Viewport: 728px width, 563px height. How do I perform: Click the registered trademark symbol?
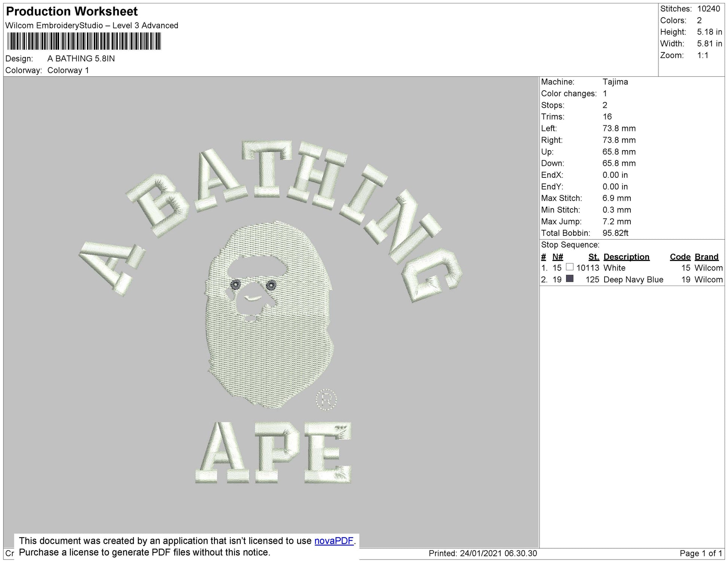coord(326,400)
